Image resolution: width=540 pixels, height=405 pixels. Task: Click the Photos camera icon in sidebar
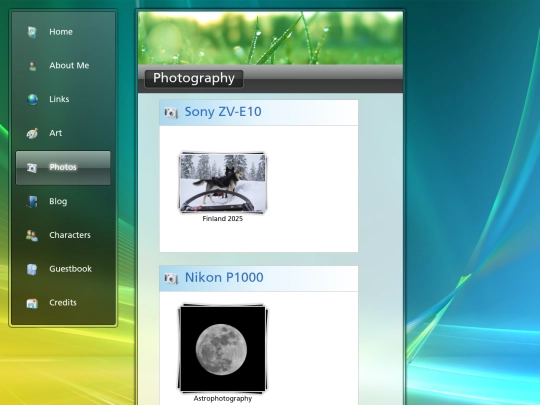pyautogui.click(x=32, y=167)
